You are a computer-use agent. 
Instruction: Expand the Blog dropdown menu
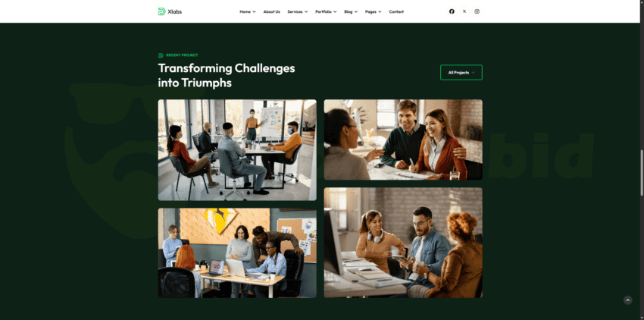point(351,11)
